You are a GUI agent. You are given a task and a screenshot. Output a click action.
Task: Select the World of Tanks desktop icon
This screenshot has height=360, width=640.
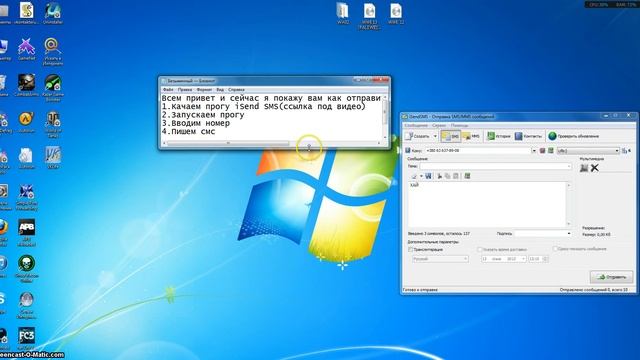click(53, 124)
